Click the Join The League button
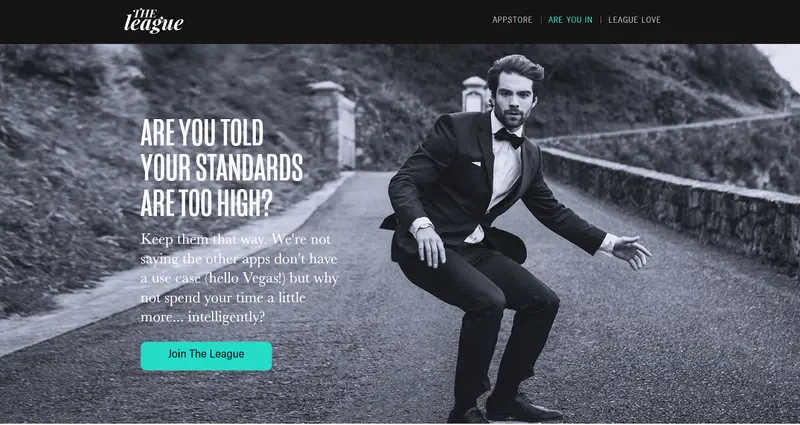The width and height of the screenshot is (800, 425). 206,356
